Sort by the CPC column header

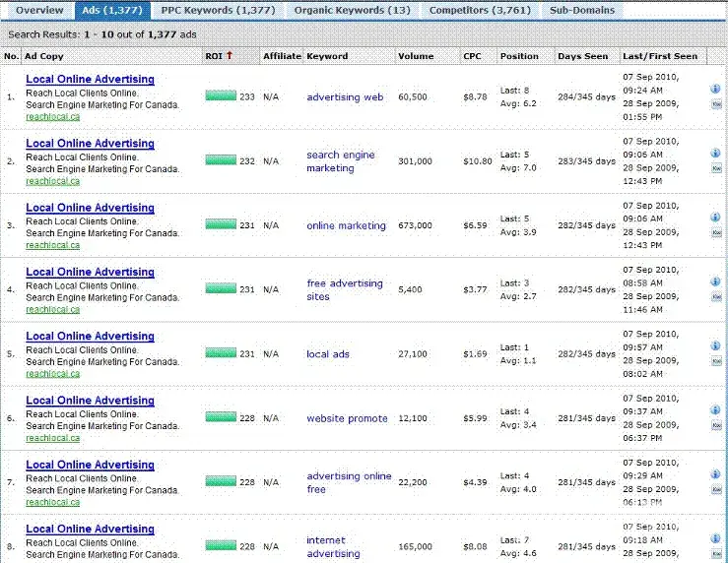(472, 56)
